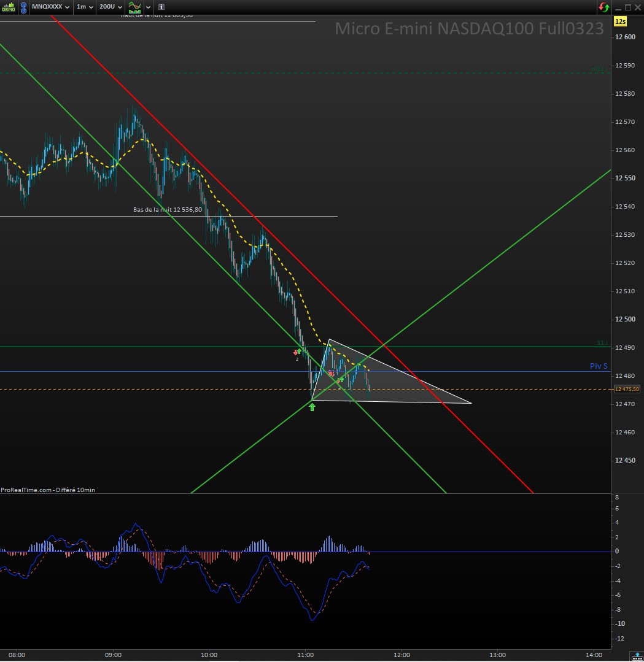The height and width of the screenshot is (662, 644).
Task: Click the red-green trading arrows icon
Action: [604, 7]
